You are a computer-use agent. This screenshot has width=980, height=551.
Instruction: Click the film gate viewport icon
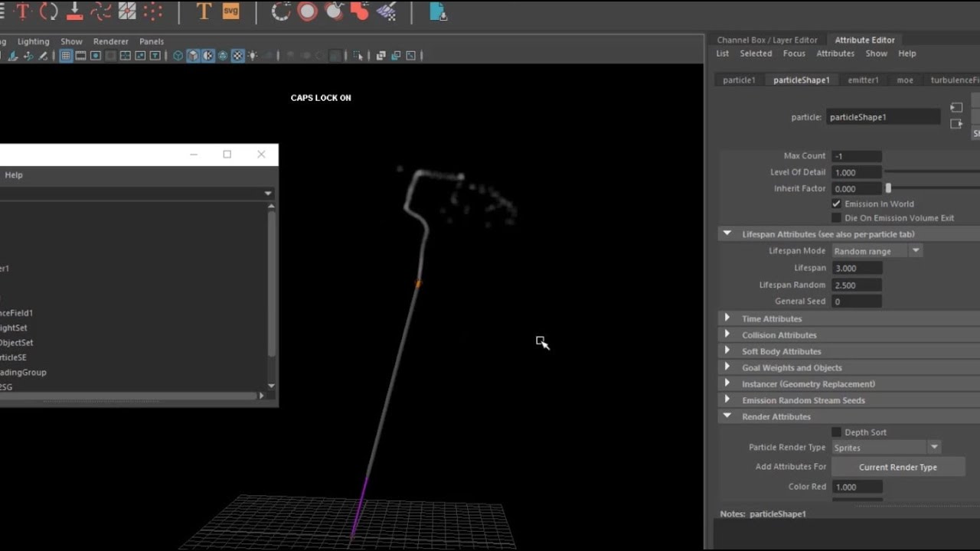[80, 55]
